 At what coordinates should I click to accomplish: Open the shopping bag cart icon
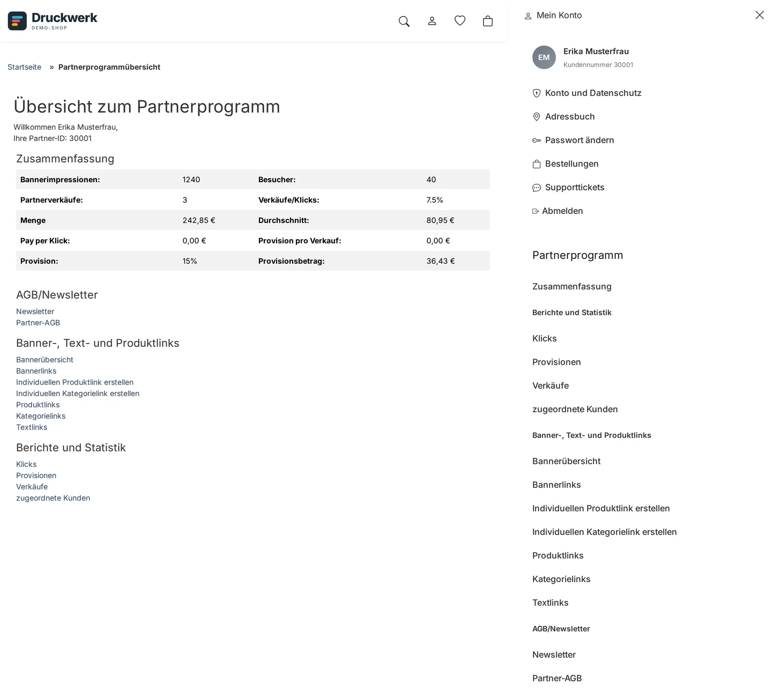(488, 21)
